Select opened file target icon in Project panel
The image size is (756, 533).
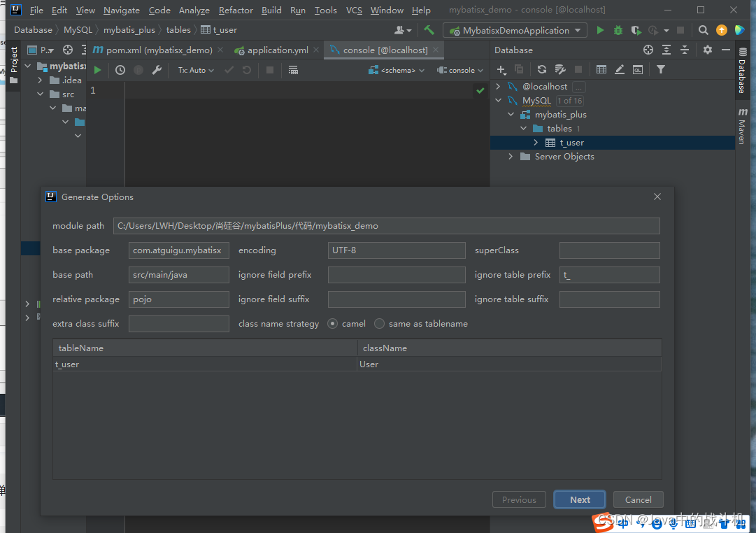(x=68, y=50)
